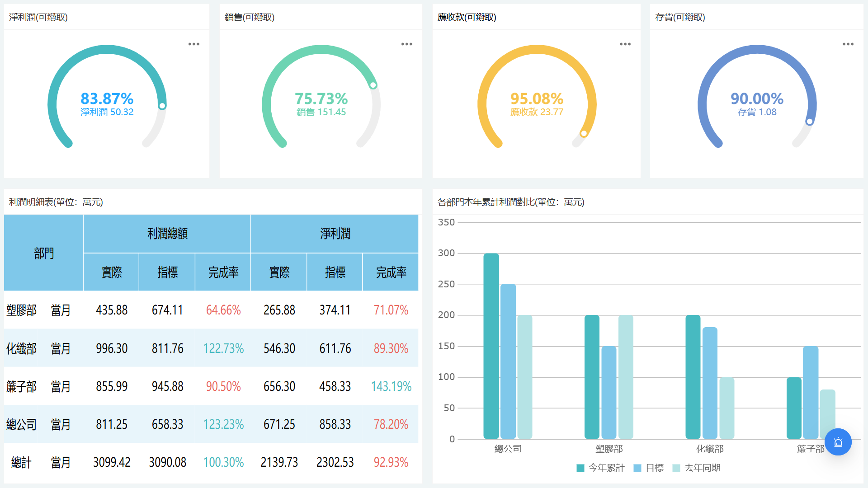Click the 存貨(可鑽取) card title
Viewport: 868px width, 488px height.
(680, 17)
